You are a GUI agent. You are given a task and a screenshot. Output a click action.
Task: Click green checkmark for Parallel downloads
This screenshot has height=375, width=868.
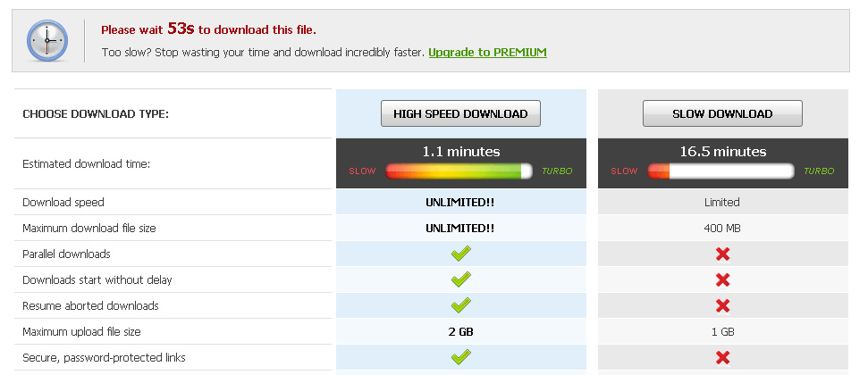(460, 254)
